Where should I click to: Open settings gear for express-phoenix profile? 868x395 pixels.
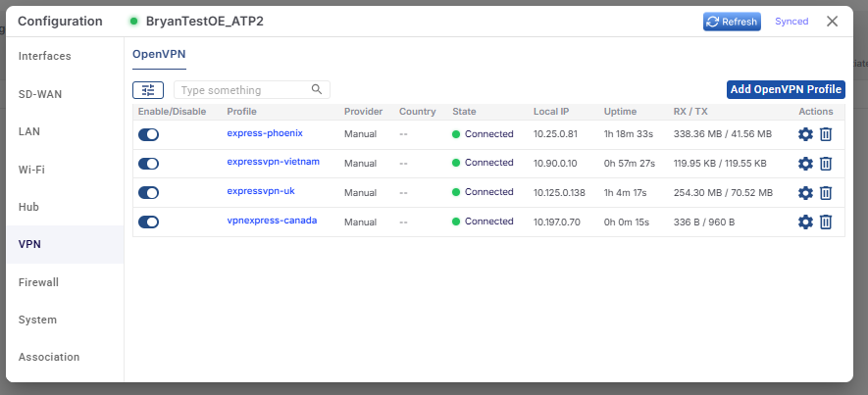[x=805, y=134]
